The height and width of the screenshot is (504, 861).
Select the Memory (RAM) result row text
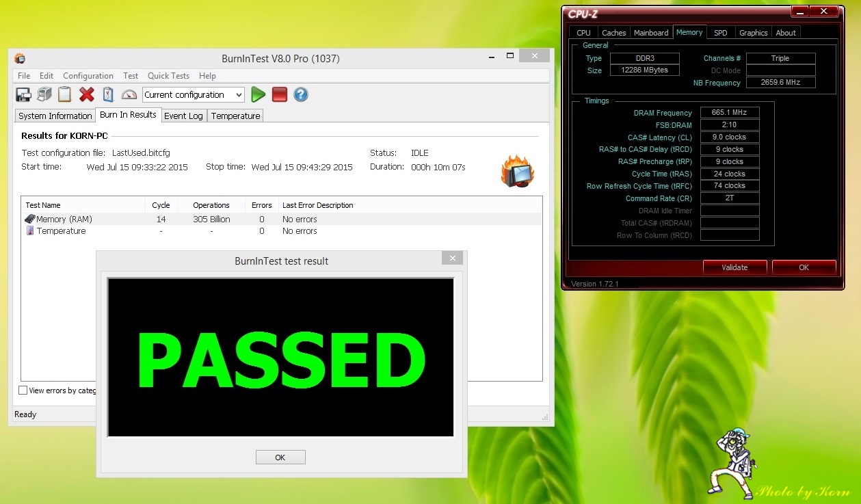(64, 220)
